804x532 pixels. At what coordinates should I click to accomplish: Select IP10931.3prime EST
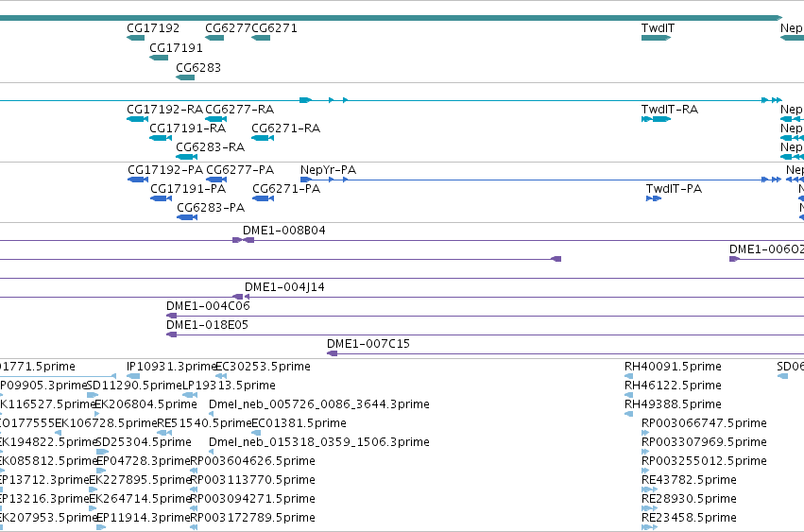[133, 376]
